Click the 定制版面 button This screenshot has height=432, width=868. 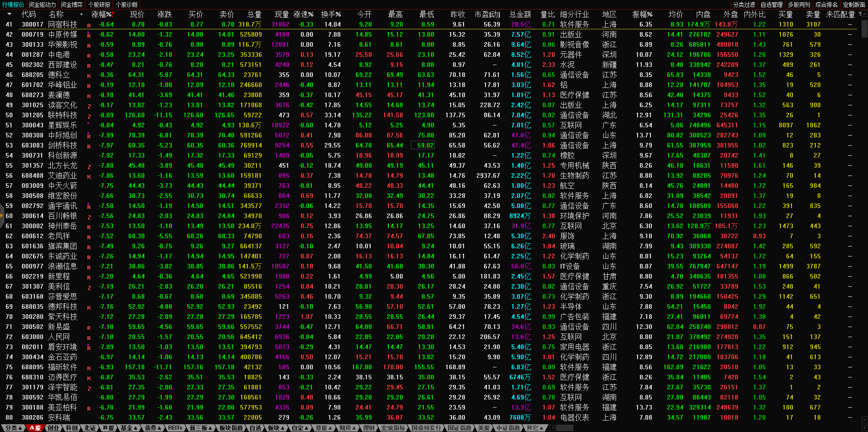pos(854,5)
